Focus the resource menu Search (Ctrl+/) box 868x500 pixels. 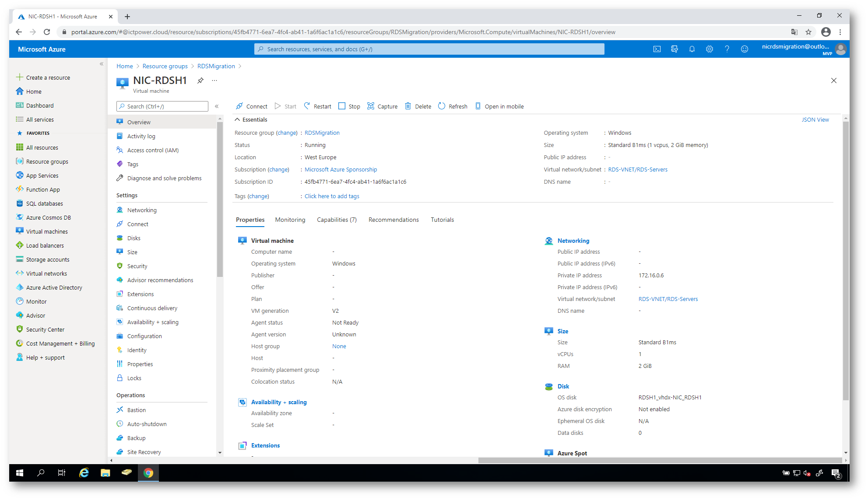coord(162,106)
